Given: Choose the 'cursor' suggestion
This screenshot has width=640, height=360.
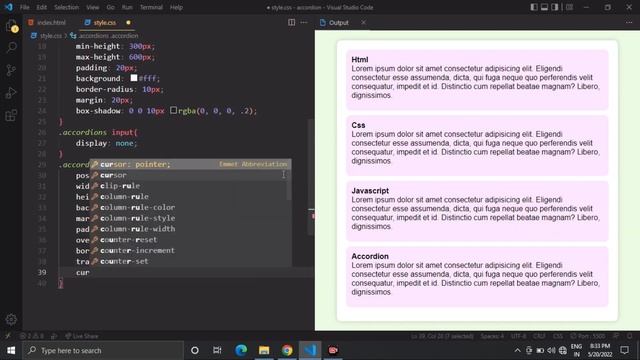Looking at the screenshot, I should click(x=190, y=175).
